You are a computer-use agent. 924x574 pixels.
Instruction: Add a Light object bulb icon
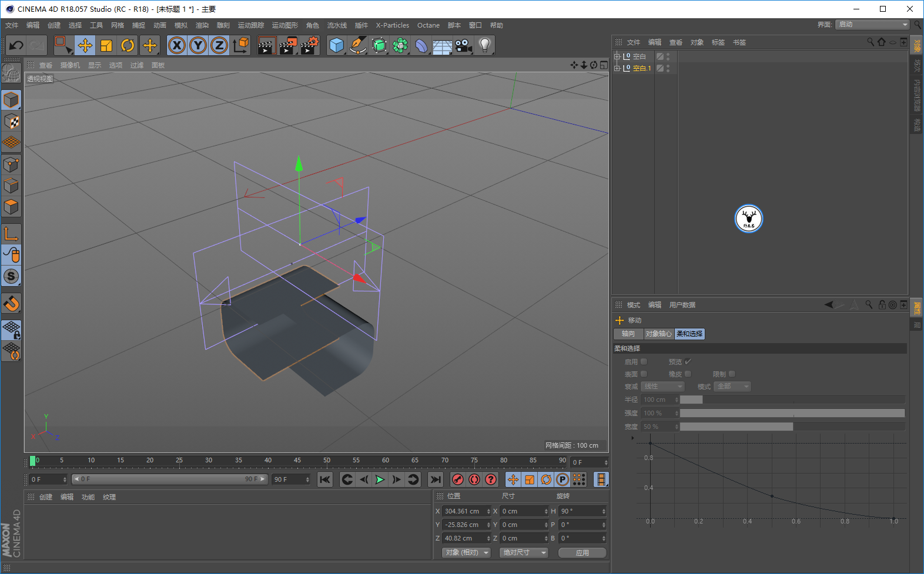pos(484,45)
